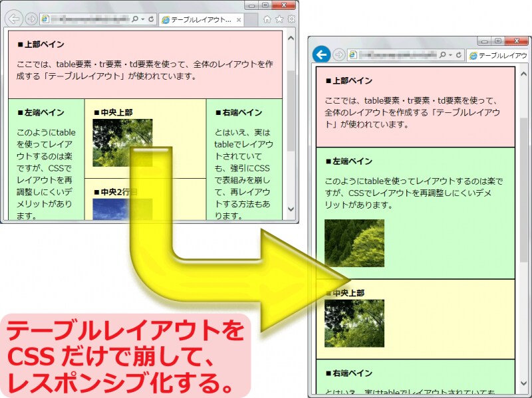
Task: Click scroll up arrow in left window
Action: pos(291,39)
